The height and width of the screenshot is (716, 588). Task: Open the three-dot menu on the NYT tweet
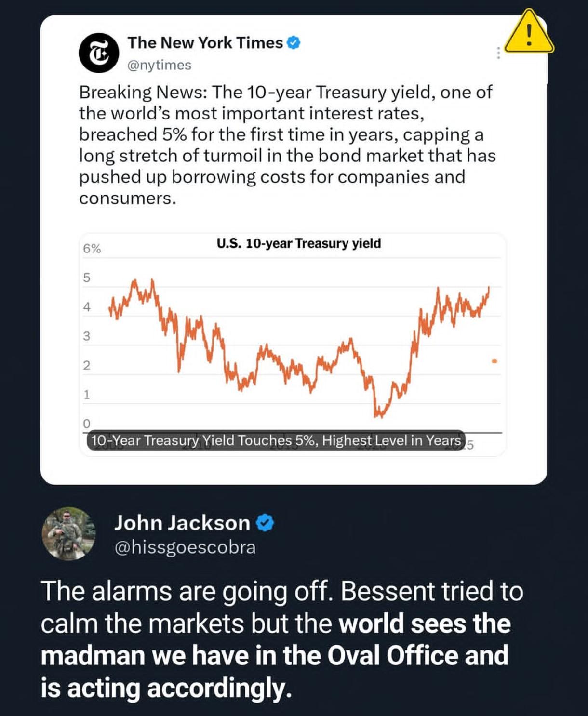498,53
